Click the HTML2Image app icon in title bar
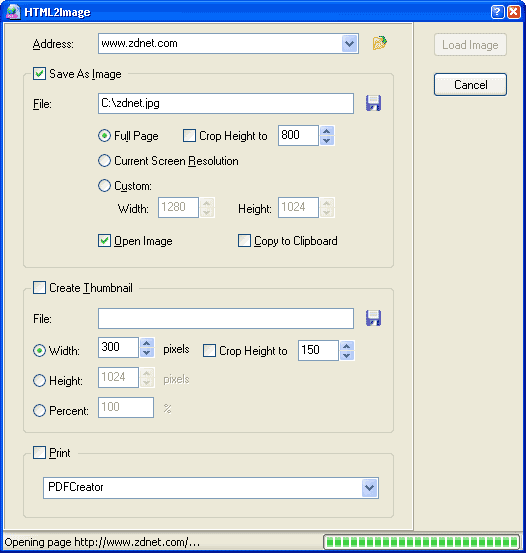Image resolution: width=526 pixels, height=553 pixels. click(x=13, y=12)
